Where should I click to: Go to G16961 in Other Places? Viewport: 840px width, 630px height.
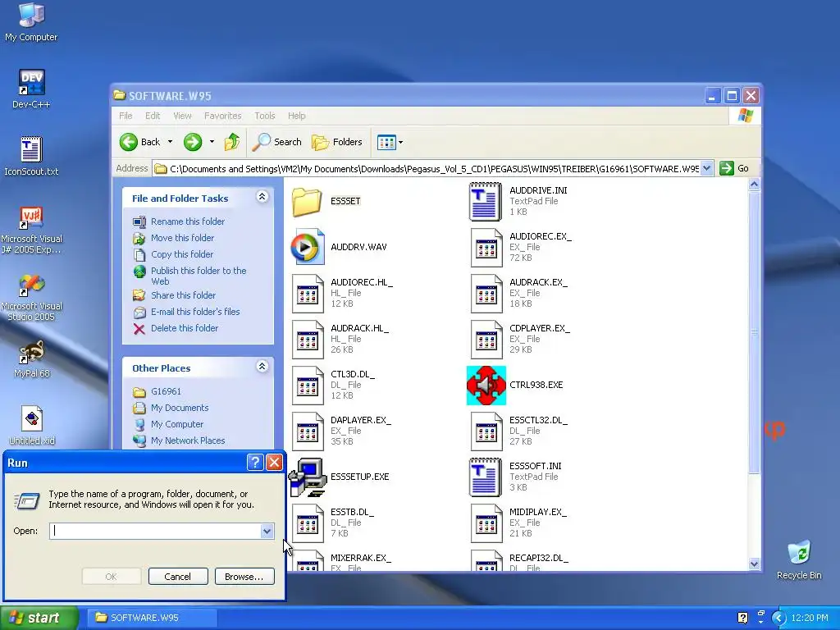[166, 391]
